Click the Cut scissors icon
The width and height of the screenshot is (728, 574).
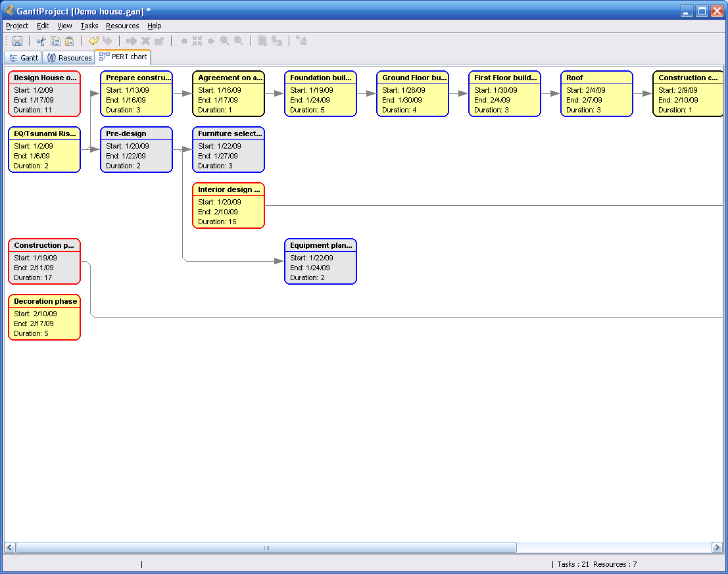coord(41,41)
